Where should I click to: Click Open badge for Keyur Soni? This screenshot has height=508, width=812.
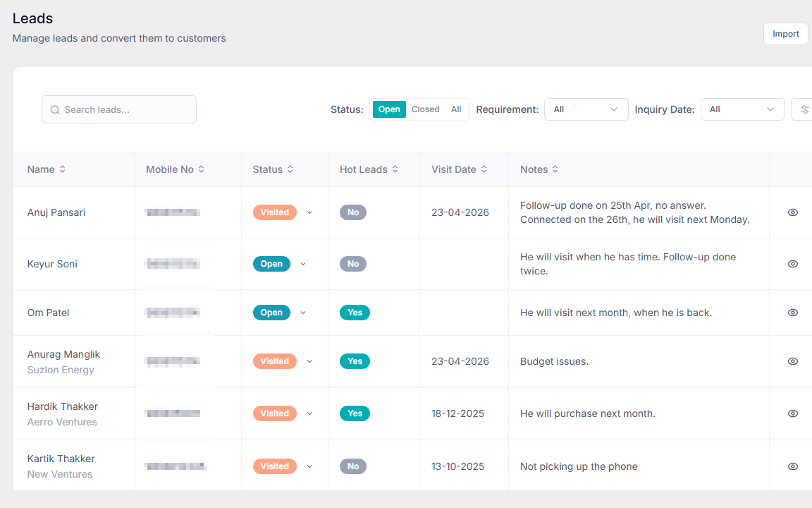(271, 264)
